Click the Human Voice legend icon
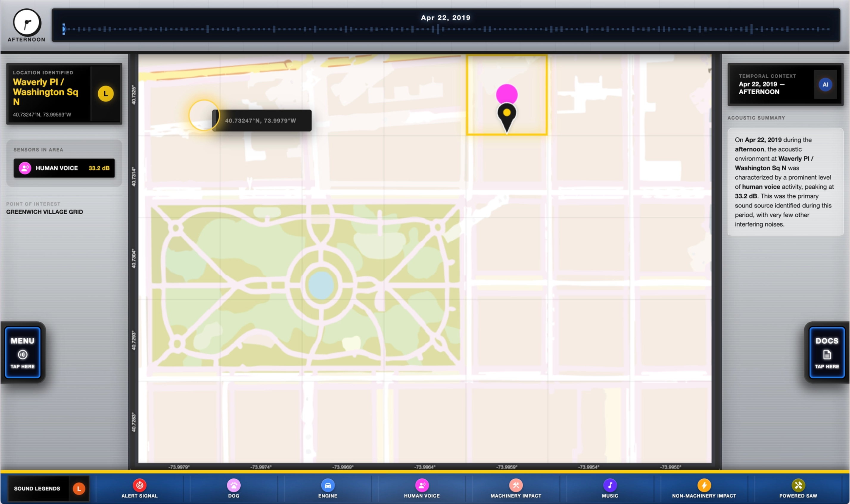Image resolution: width=850 pixels, height=504 pixels. [422, 485]
